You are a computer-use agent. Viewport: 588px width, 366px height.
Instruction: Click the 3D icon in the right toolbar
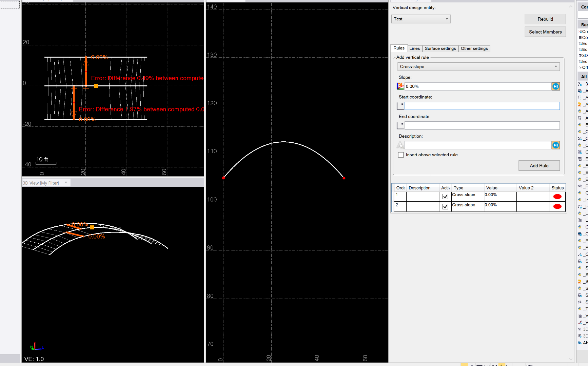tap(580, 55)
